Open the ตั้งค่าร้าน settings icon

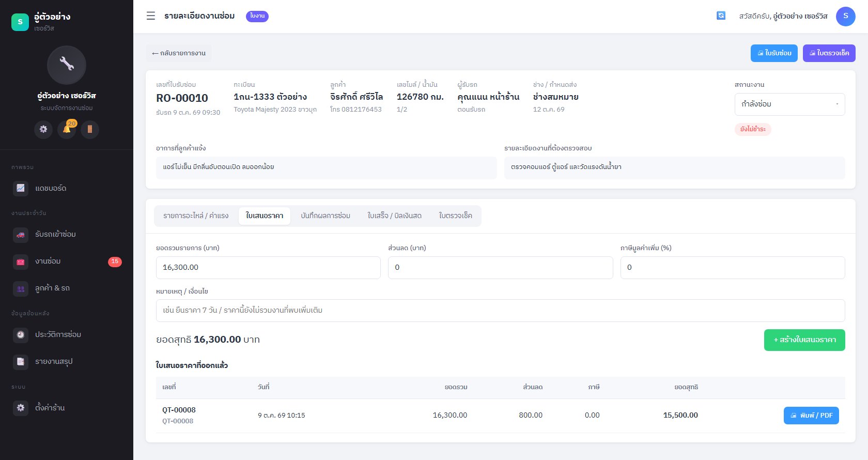point(21,408)
